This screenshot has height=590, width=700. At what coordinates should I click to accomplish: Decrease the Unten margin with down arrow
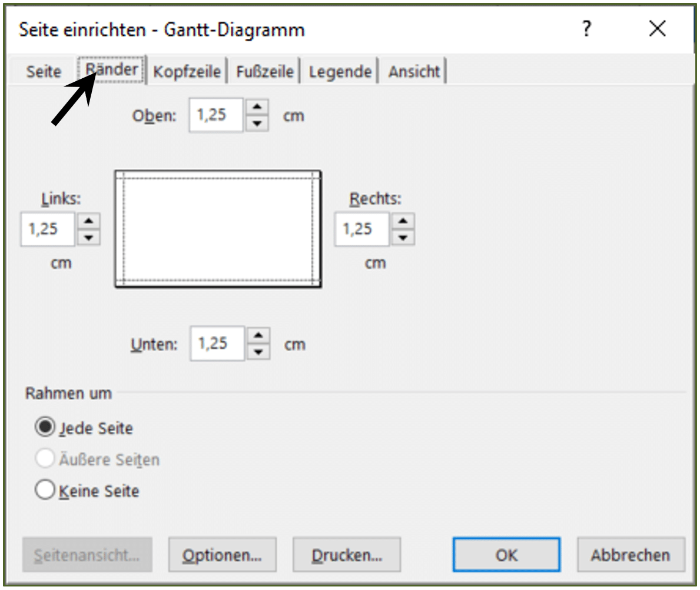tap(258, 351)
